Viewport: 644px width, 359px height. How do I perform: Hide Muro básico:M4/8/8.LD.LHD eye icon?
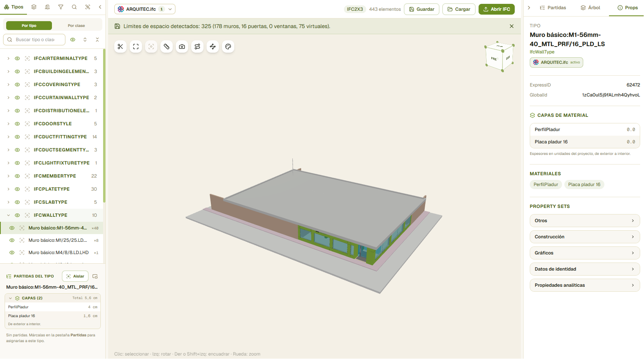(12, 253)
